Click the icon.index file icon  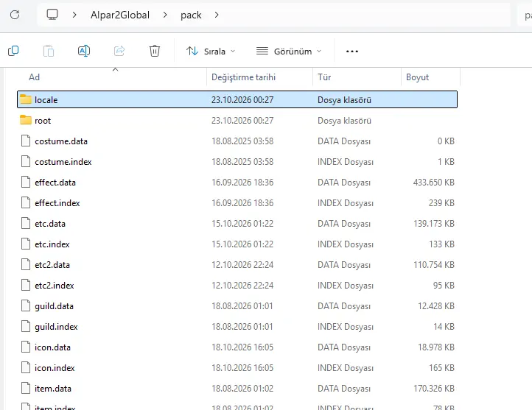pos(26,367)
